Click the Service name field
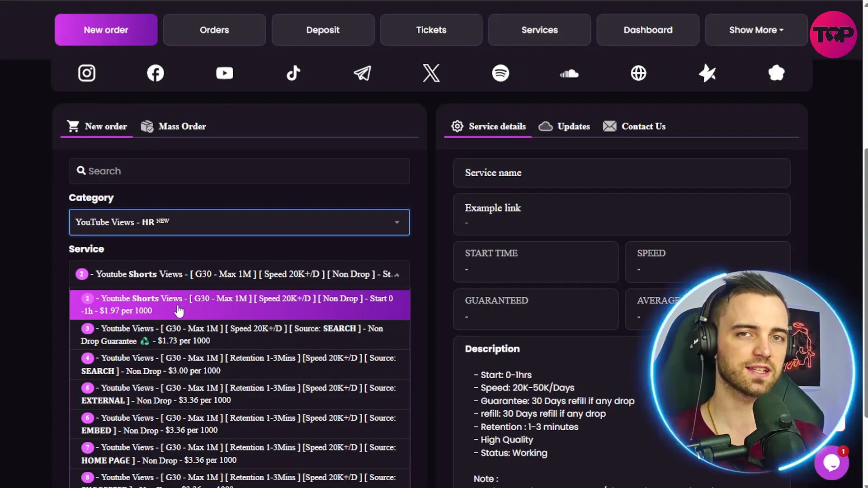The height and width of the screenshot is (488, 868). click(x=622, y=173)
